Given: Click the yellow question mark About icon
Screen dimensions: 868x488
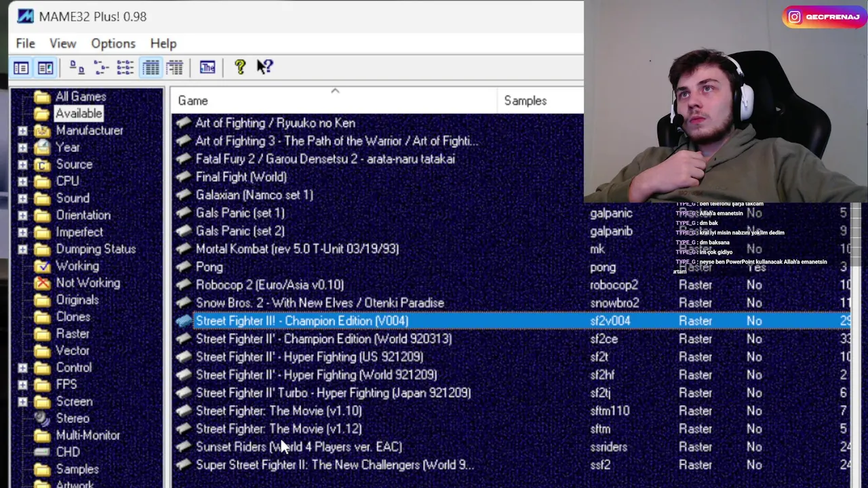Looking at the screenshot, I should coord(240,67).
